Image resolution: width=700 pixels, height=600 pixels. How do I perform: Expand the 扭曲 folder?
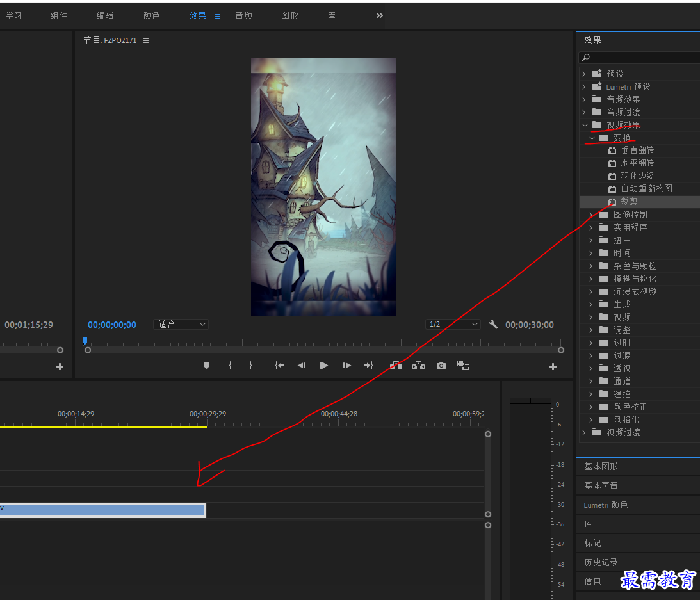(591, 240)
